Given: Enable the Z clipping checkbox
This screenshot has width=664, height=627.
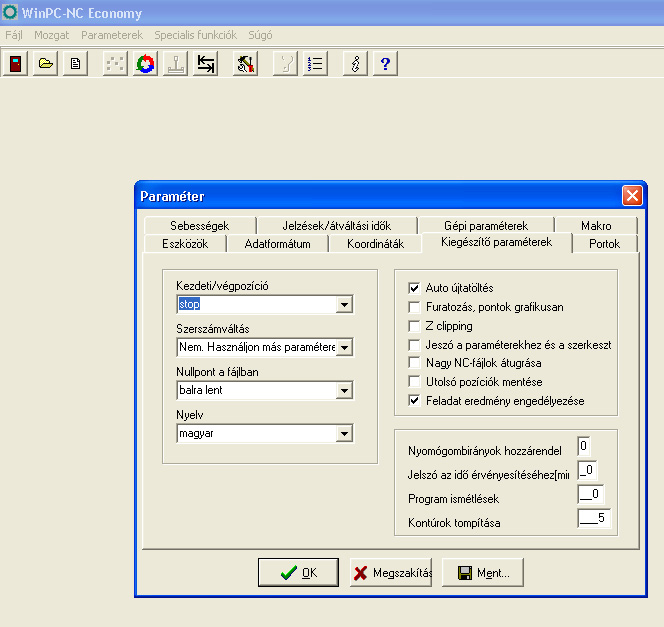Looking at the screenshot, I should [414, 326].
